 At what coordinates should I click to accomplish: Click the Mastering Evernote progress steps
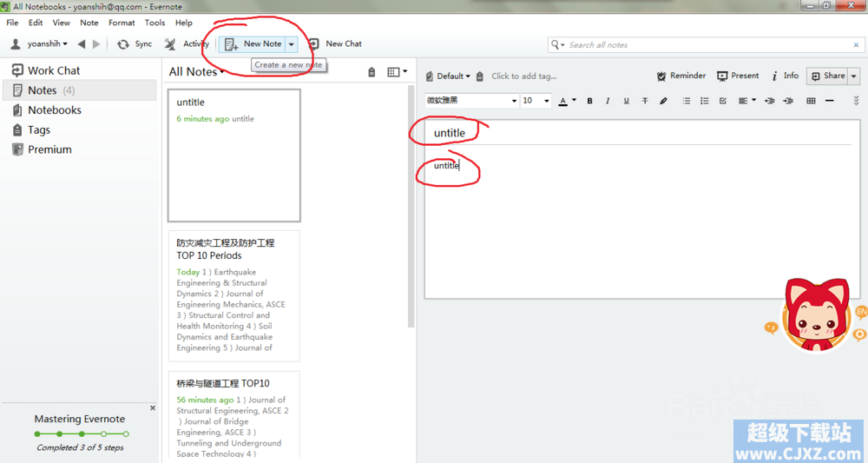pyautogui.click(x=82, y=434)
